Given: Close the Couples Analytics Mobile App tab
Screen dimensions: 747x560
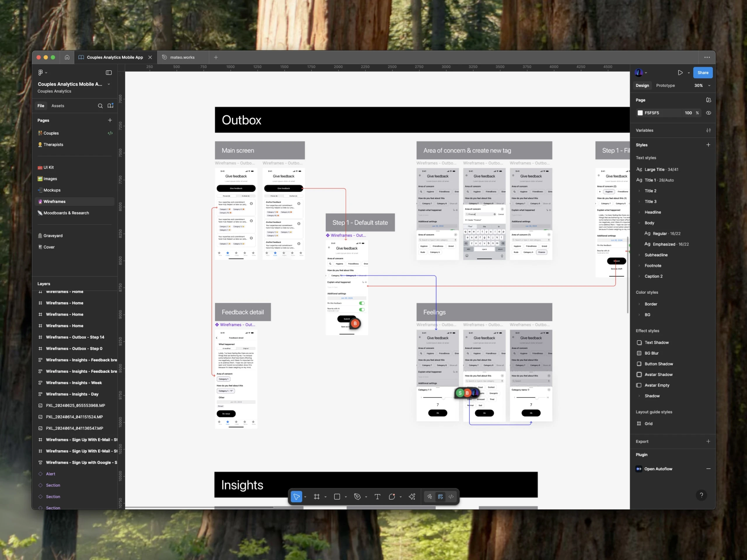Looking at the screenshot, I should 150,57.
